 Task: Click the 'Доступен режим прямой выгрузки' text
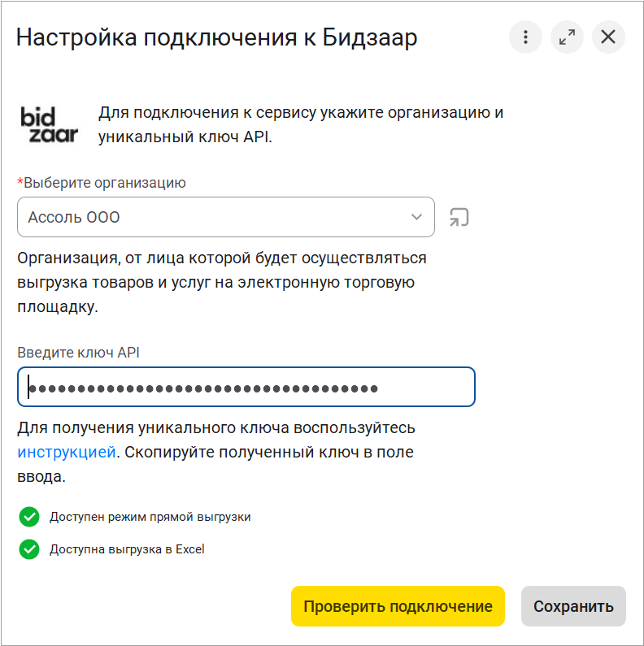tap(150, 517)
